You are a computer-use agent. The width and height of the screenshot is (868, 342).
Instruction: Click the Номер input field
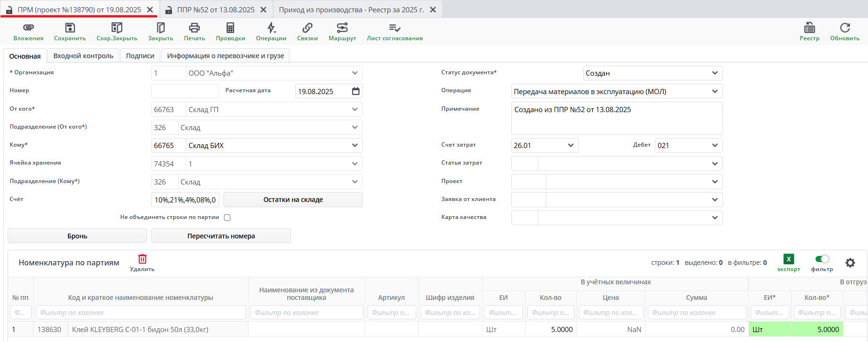pyautogui.click(x=185, y=91)
